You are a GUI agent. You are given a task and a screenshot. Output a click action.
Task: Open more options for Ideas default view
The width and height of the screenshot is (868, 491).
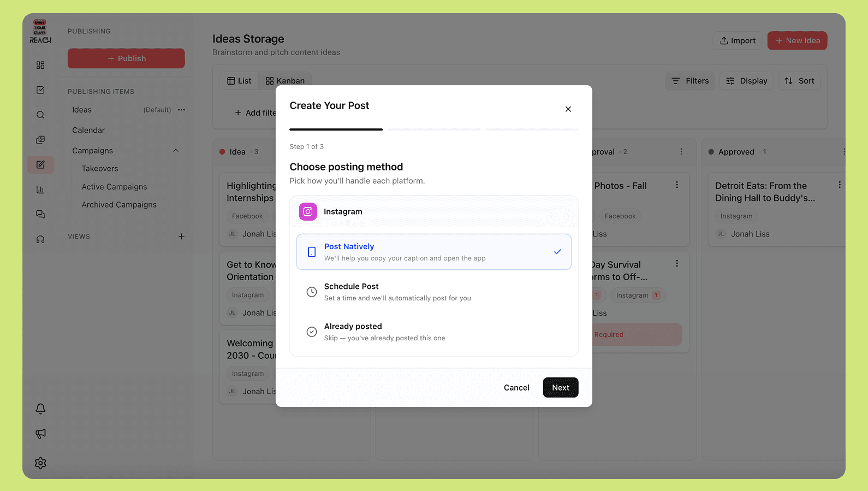(181, 110)
